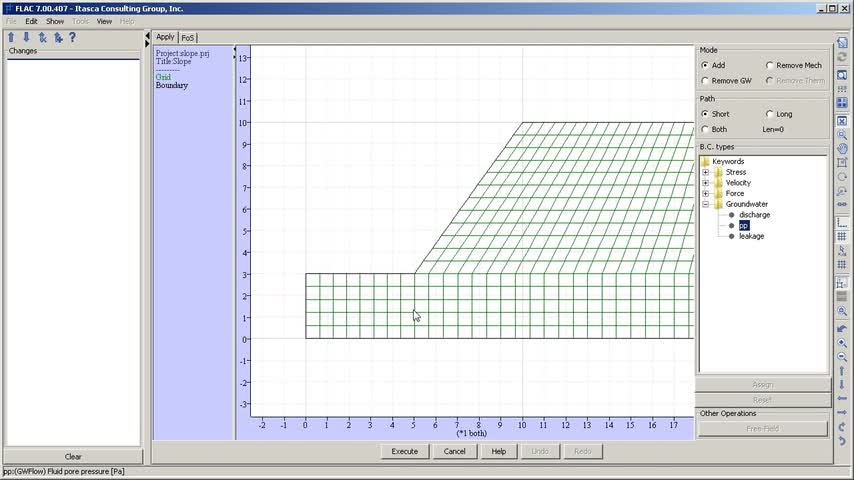Expand the Stress keyword folder

(x=705, y=172)
